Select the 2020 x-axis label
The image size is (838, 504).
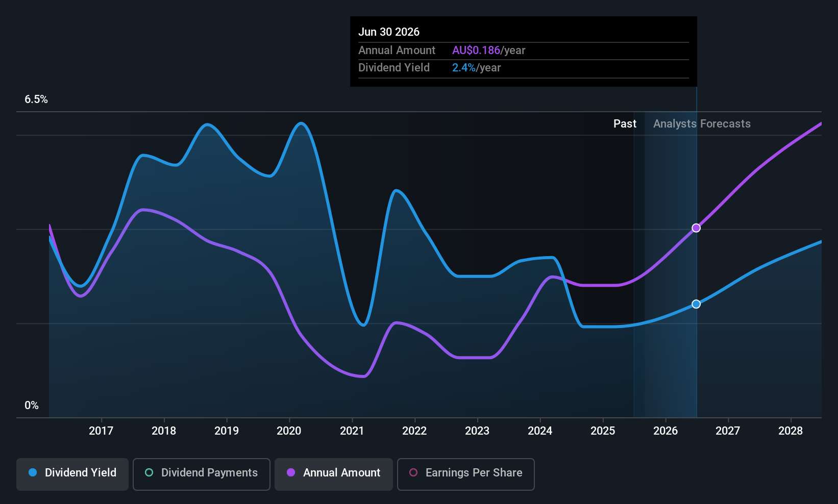click(x=289, y=431)
